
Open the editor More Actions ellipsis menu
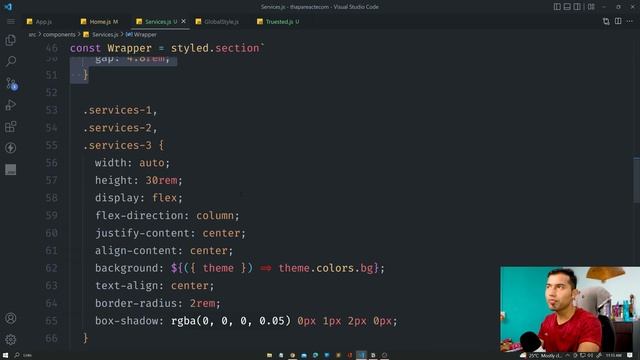(x=630, y=21)
